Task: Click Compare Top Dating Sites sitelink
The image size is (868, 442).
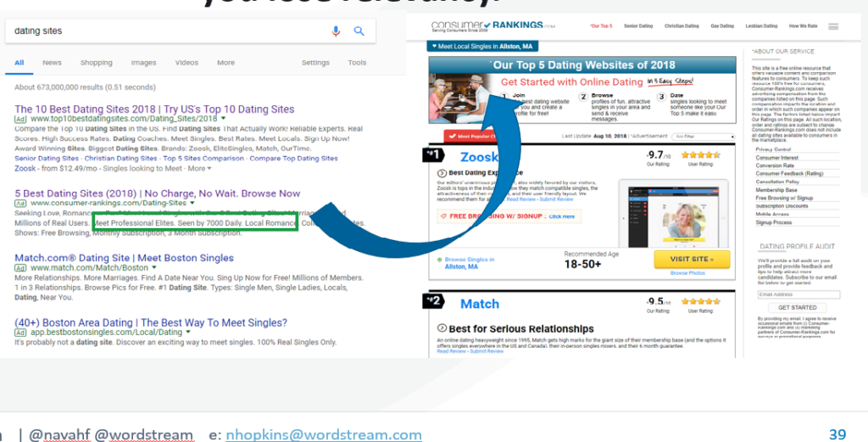Action: point(293,159)
